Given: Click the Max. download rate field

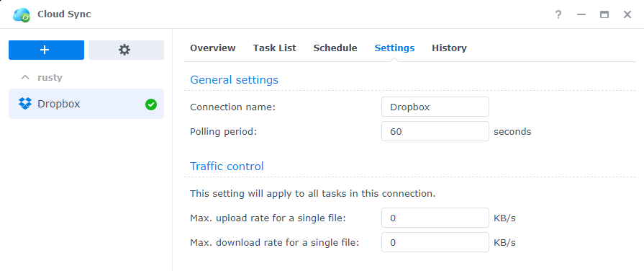Looking at the screenshot, I should tap(435, 243).
